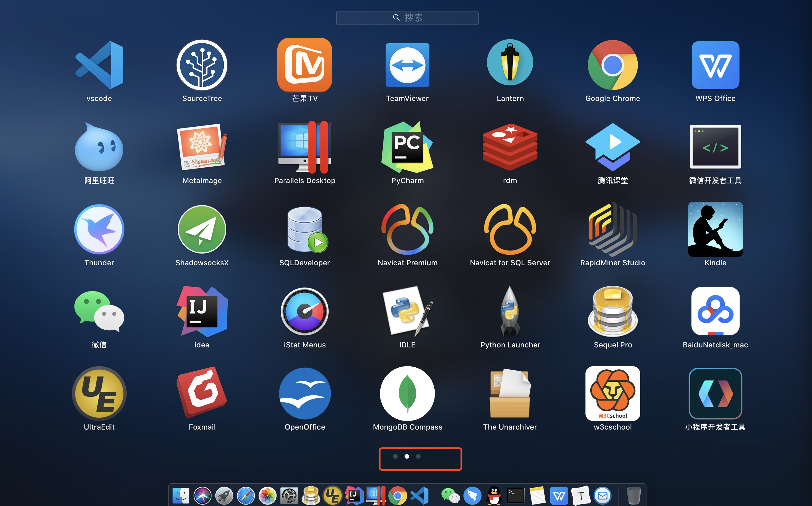Open Finder in the Dock
812x506 pixels.
coord(181,496)
